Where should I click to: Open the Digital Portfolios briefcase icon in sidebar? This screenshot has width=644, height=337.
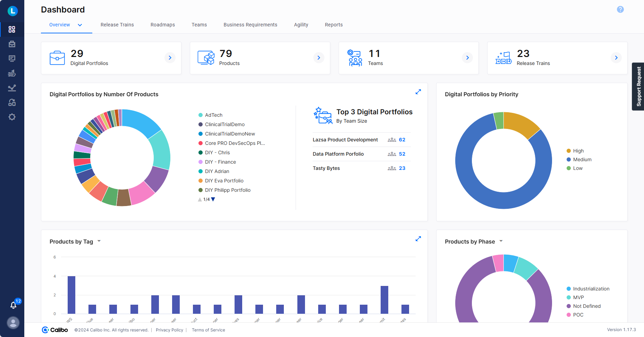coord(12,44)
